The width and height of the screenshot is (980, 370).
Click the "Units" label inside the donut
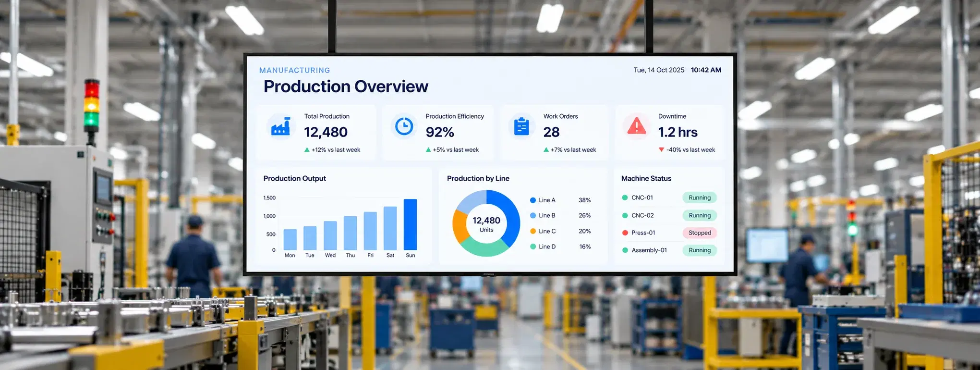[486, 230]
